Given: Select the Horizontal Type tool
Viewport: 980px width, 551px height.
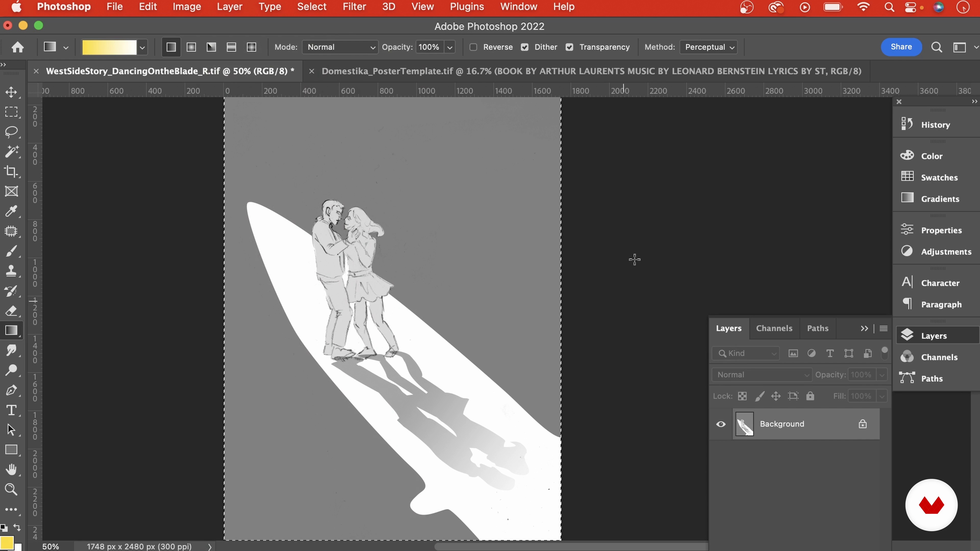Looking at the screenshot, I should coord(11,410).
